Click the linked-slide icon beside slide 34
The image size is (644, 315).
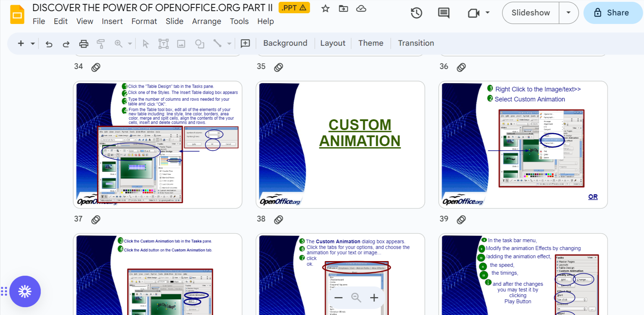(96, 67)
